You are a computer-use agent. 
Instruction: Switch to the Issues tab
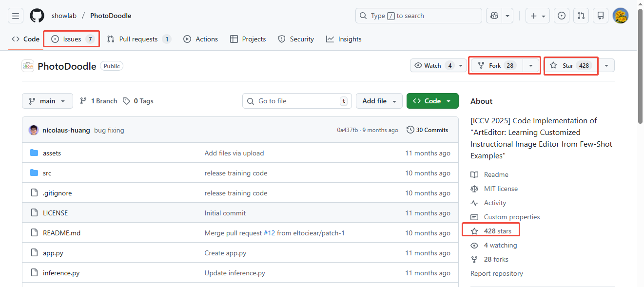pyautogui.click(x=72, y=39)
